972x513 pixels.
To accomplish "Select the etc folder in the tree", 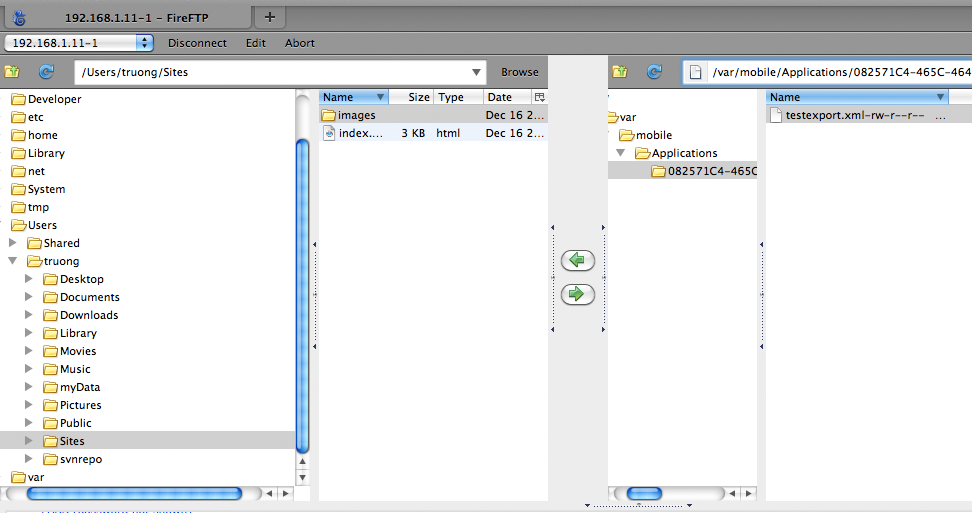I will (x=35, y=117).
